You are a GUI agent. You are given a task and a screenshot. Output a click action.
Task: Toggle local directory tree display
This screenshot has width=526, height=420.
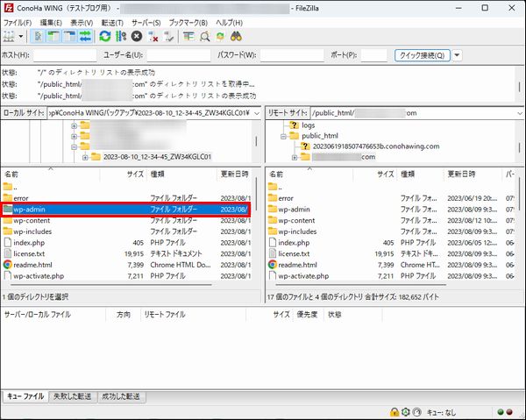[x=53, y=36]
